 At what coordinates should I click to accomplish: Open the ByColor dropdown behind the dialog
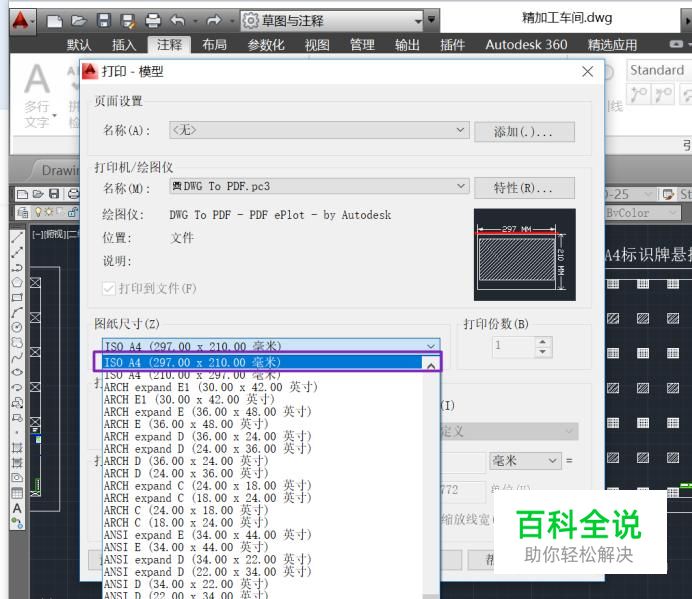642,213
